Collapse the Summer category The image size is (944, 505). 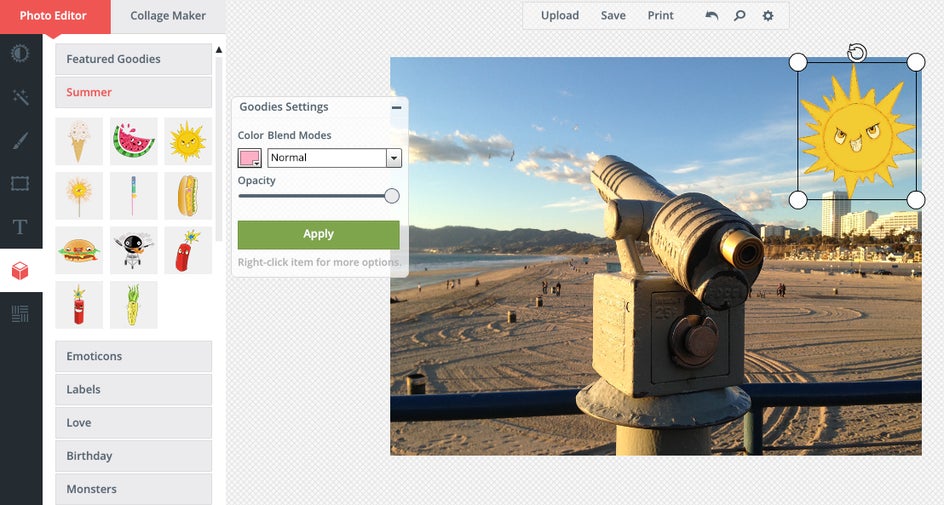click(134, 92)
